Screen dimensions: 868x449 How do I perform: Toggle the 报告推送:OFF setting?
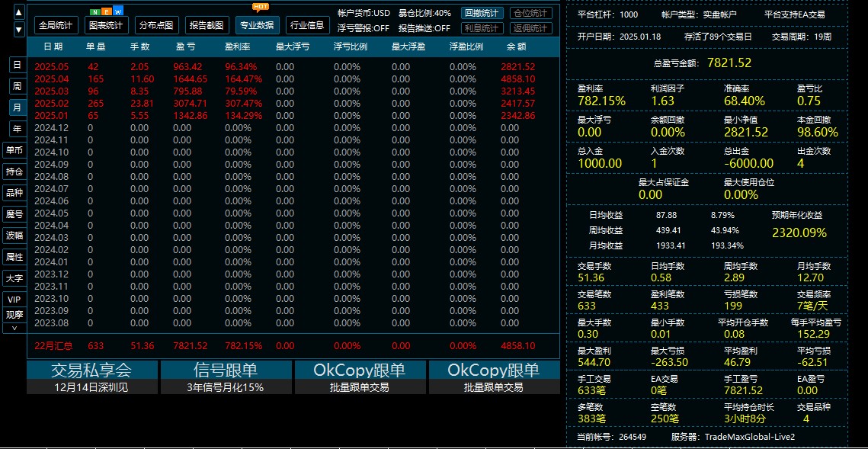click(x=424, y=28)
